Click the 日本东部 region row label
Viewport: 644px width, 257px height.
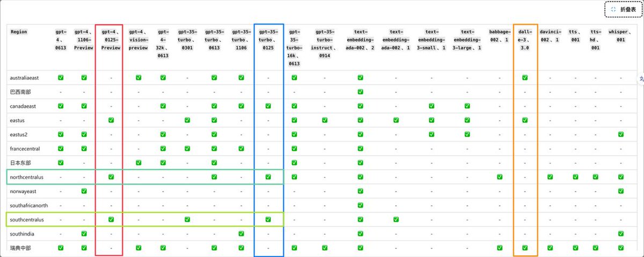pos(21,163)
